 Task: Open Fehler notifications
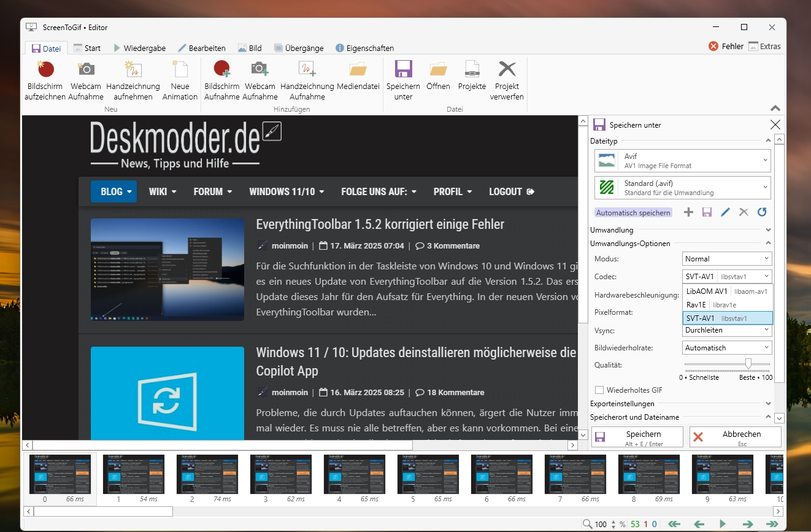coord(726,47)
